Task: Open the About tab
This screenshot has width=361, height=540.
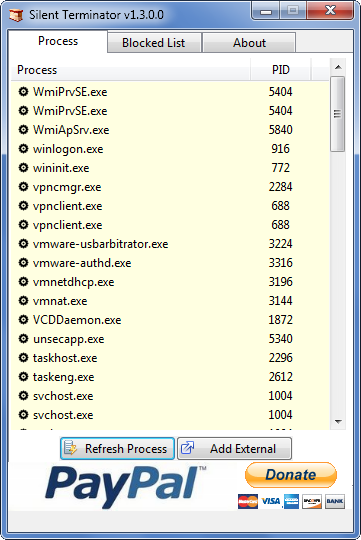Action: [x=249, y=43]
